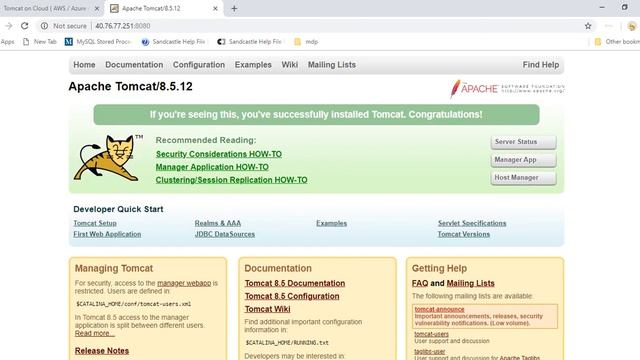640x360 pixels.
Task: Click the Manager App button
Action: (523, 160)
